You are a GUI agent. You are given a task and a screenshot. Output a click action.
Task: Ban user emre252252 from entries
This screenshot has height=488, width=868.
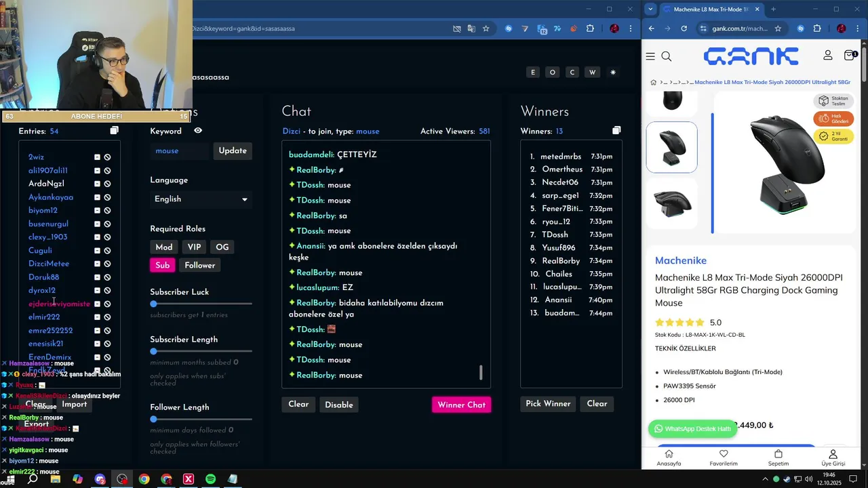coord(107,331)
